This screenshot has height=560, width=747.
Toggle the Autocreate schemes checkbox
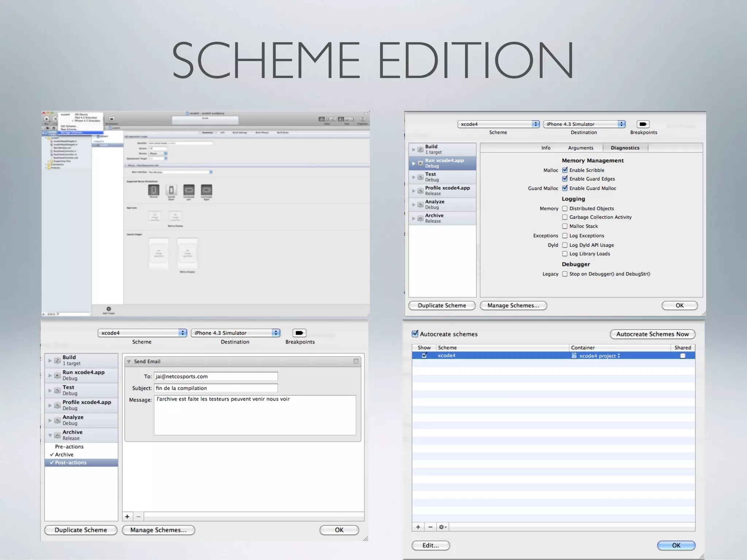coord(415,334)
